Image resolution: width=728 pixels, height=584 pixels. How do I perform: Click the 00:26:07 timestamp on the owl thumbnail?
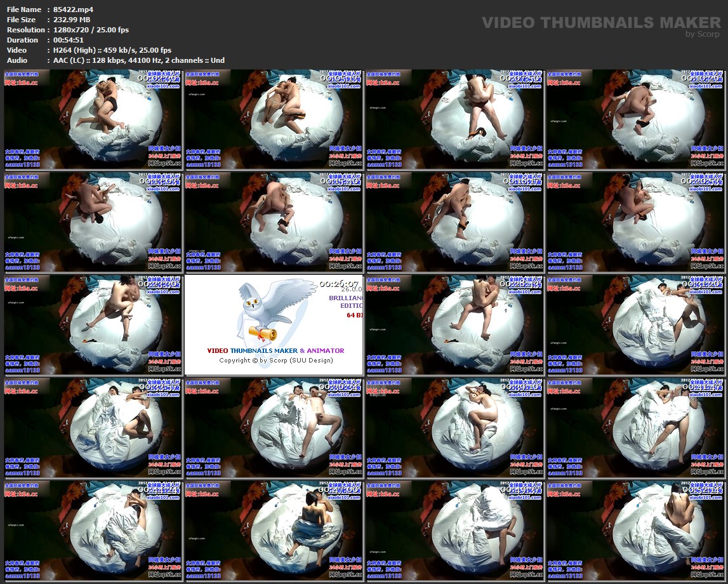340,284
